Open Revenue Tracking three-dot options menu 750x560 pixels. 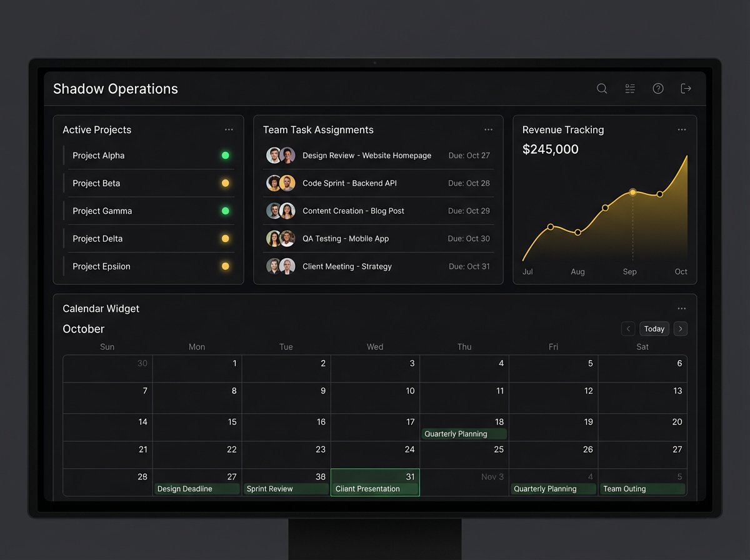(681, 130)
